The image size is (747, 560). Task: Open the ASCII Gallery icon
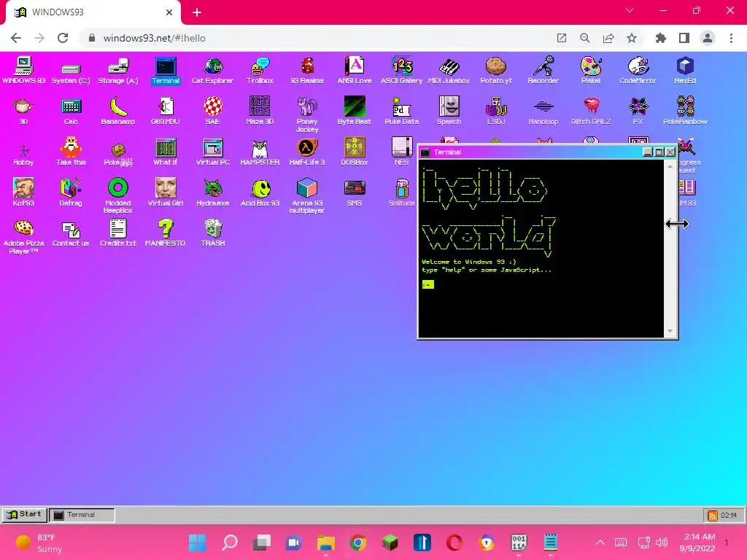(x=402, y=71)
